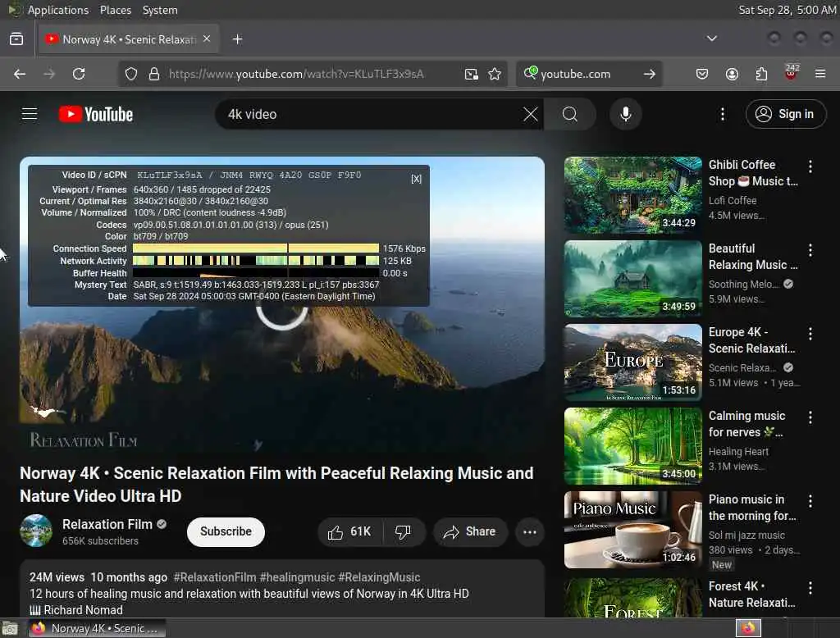Open the Applications menu
Screen dimensions: 840x638
tap(58, 10)
